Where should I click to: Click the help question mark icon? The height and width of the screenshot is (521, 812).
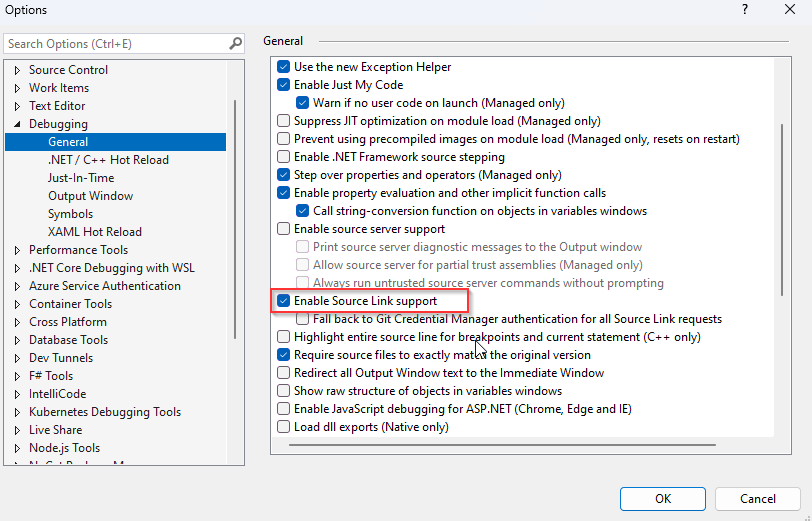(x=745, y=9)
